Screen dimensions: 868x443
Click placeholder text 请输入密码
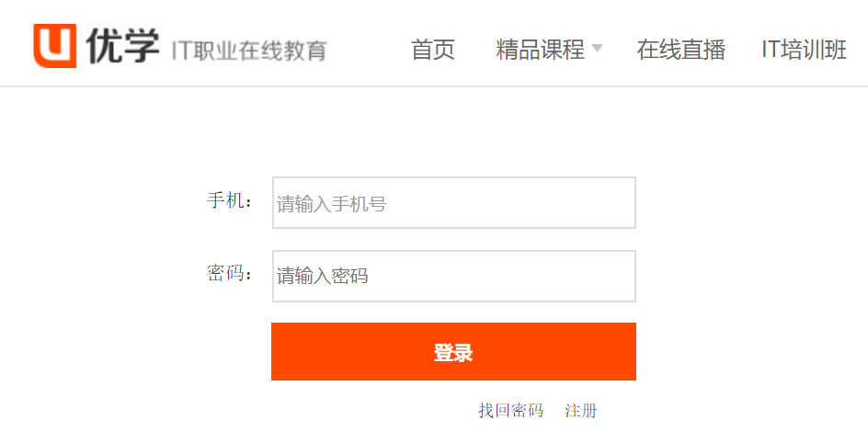pyautogui.click(x=322, y=276)
